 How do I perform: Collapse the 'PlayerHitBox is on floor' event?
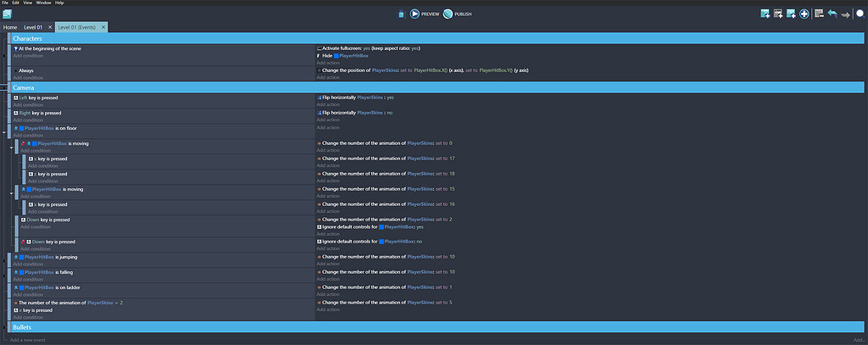[4, 131]
